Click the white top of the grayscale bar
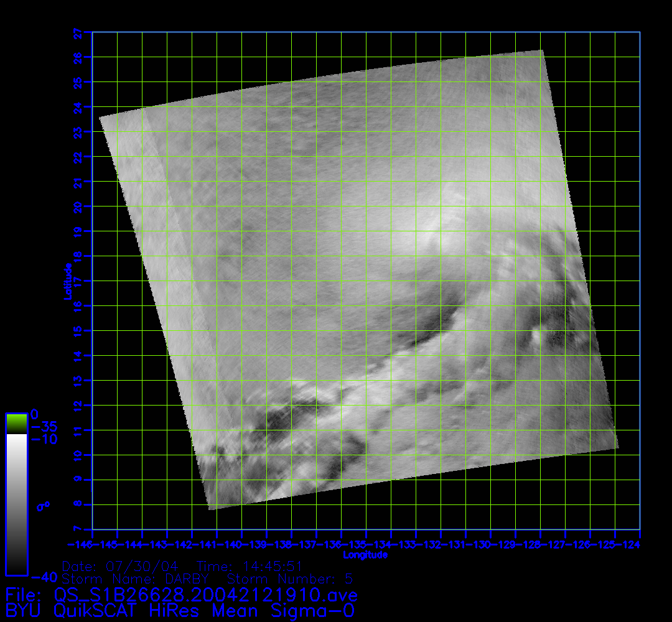The height and width of the screenshot is (622, 672). [16, 439]
